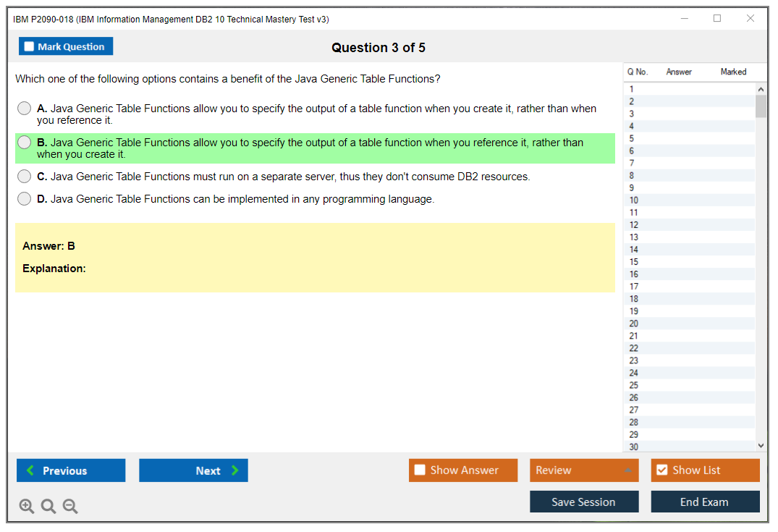Pick answer option D radio button
The image size is (778, 532).
(25, 199)
